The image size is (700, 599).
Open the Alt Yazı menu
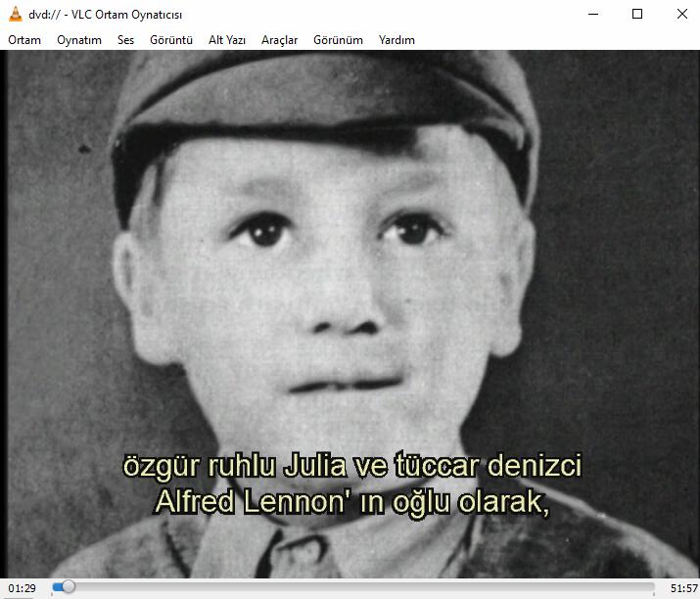pyautogui.click(x=227, y=40)
